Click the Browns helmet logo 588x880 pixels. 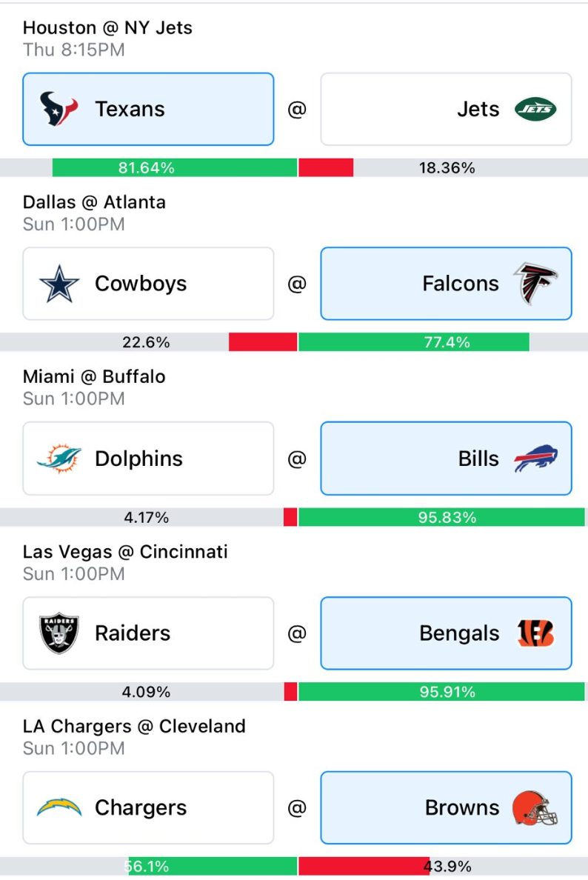(x=535, y=807)
